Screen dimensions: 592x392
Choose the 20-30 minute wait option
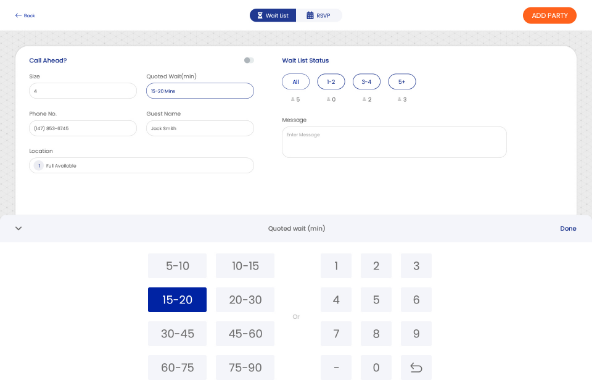[245, 299]
